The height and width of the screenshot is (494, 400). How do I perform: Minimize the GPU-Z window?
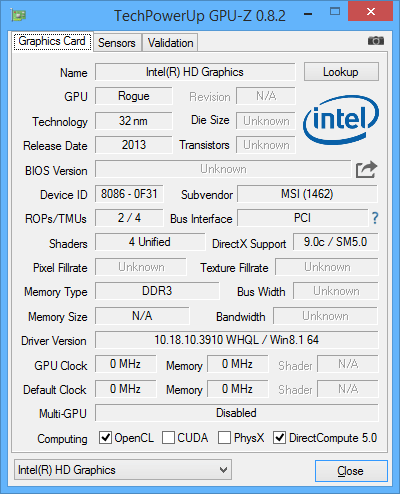tap(308, 14)
